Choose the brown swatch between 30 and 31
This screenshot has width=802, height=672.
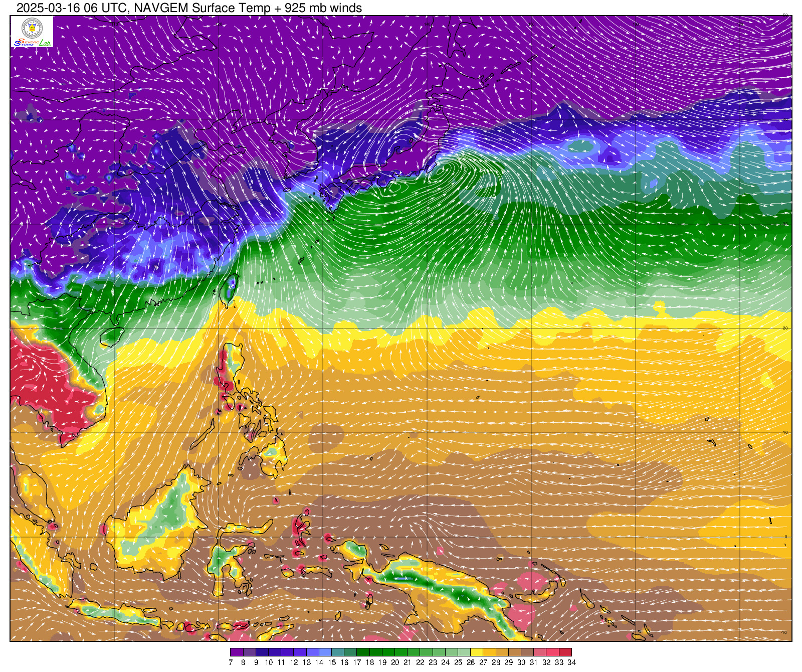tap(527, 652)
